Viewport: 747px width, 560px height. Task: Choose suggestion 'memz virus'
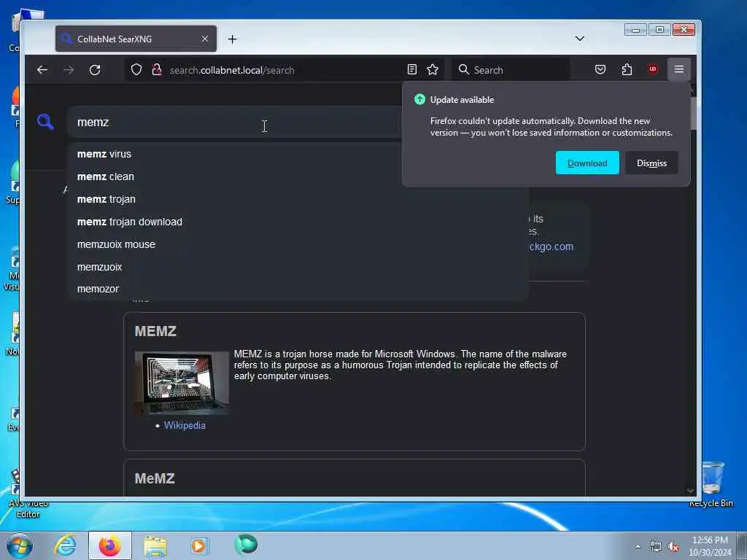(298, 155)
